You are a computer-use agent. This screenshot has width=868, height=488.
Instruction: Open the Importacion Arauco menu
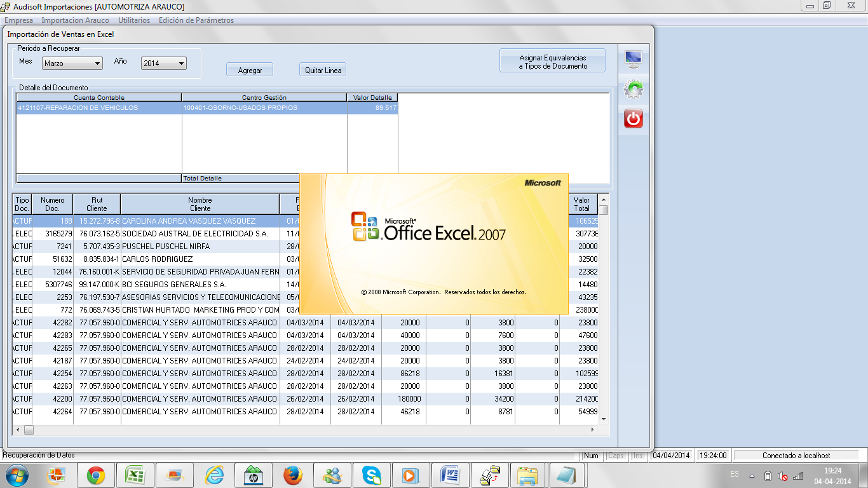click(76, 20)
